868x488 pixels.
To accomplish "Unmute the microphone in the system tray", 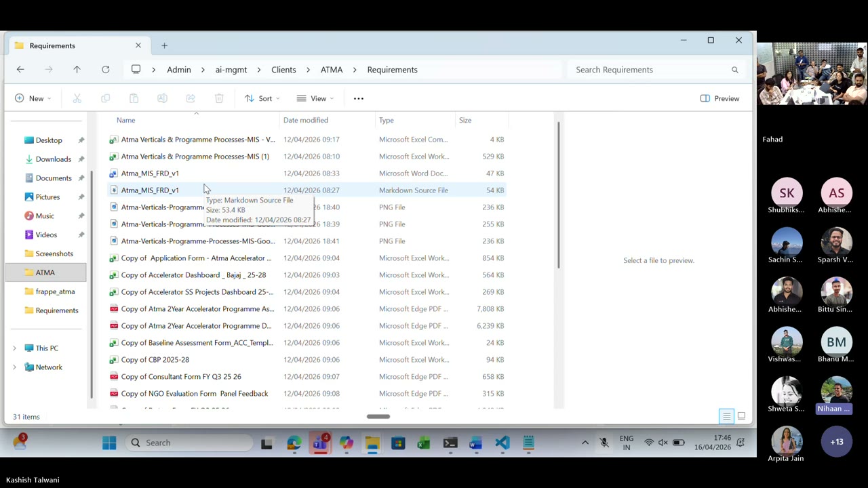I will coord(604,443).
